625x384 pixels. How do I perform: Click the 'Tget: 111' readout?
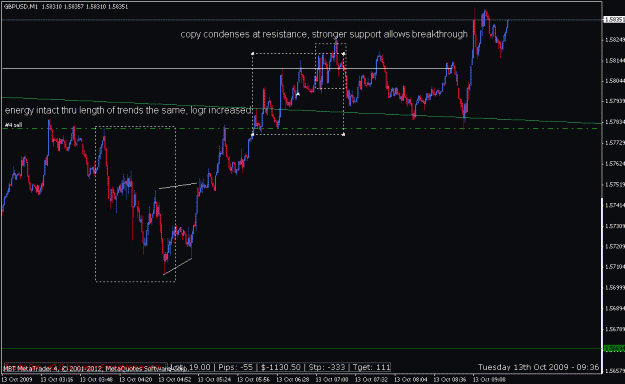tap(371, 367)
